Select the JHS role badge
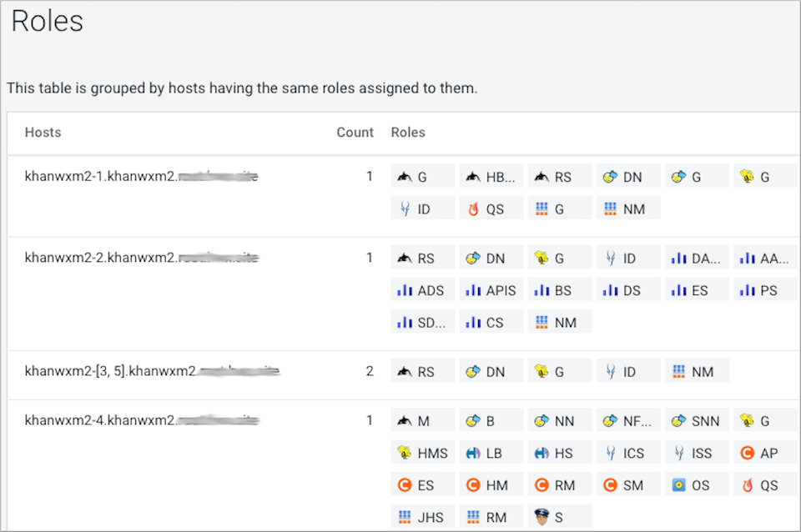 tap(423, 517)
